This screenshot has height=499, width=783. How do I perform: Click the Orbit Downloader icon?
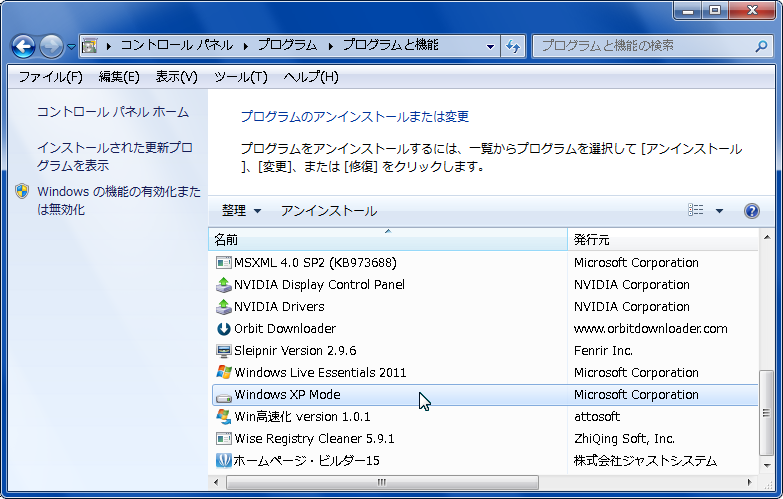pyautogui.click(x=224, y=329)
